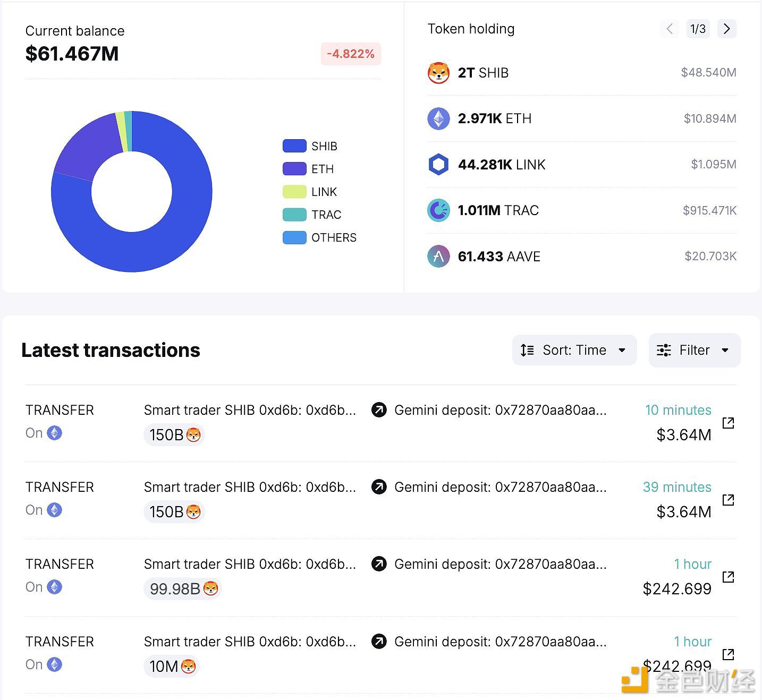
Task: Click the Ethereum icon beside 2.971K ETH
Action: [x=438, y=118]
